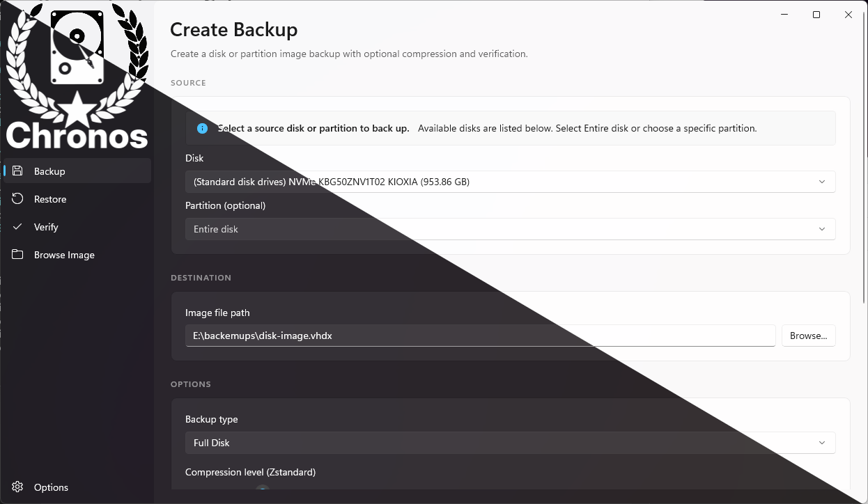Open the Partition dropdown showing Entire disk
The image size is (868, 504).
[x=510, y=228]
